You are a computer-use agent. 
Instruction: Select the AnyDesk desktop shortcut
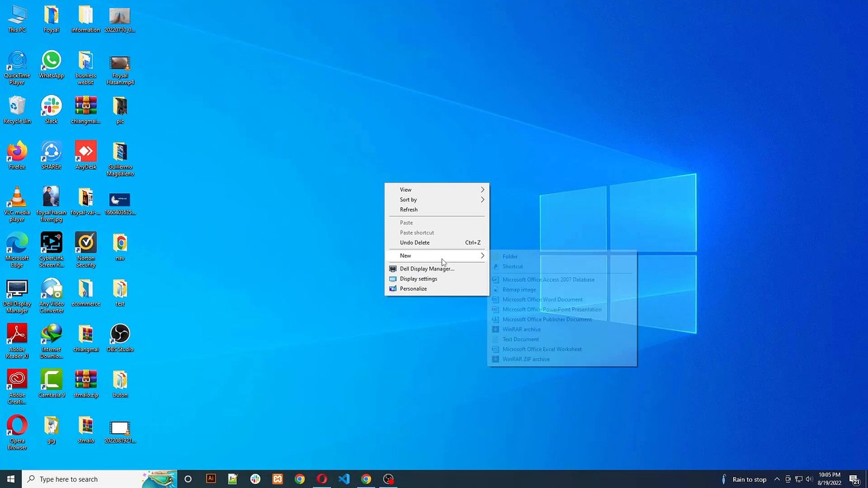tap(85, 152)
